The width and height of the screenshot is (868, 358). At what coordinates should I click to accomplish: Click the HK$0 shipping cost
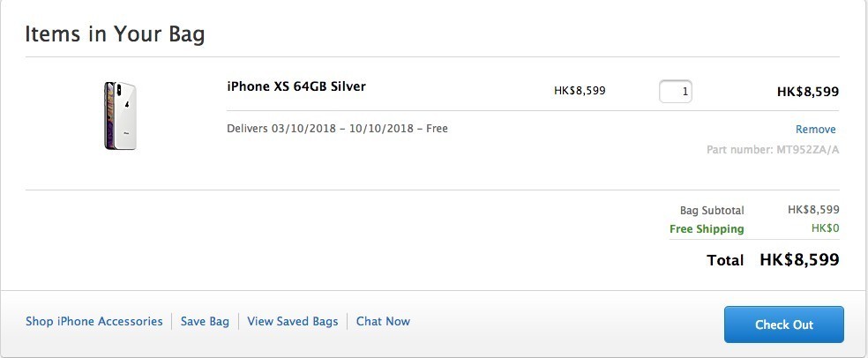pos(825,228)
